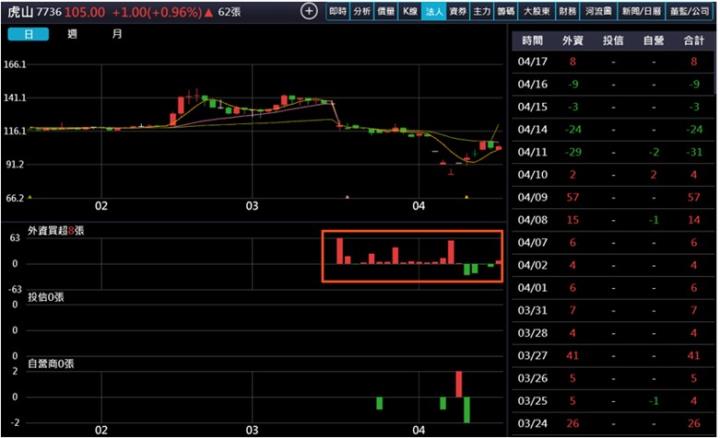This screenshot has width=720, height=438.
Task: Select the 03/24 row date
Action: click(533, 423)
